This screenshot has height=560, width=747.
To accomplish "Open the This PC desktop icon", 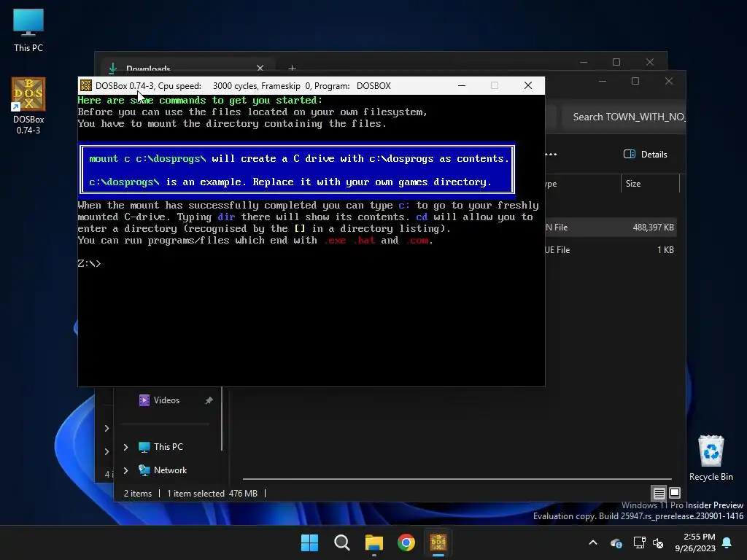I will point(28,31).
